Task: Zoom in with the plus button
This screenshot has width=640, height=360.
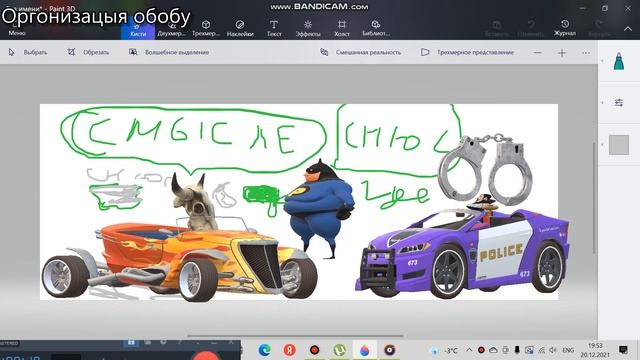Action: 562,53
